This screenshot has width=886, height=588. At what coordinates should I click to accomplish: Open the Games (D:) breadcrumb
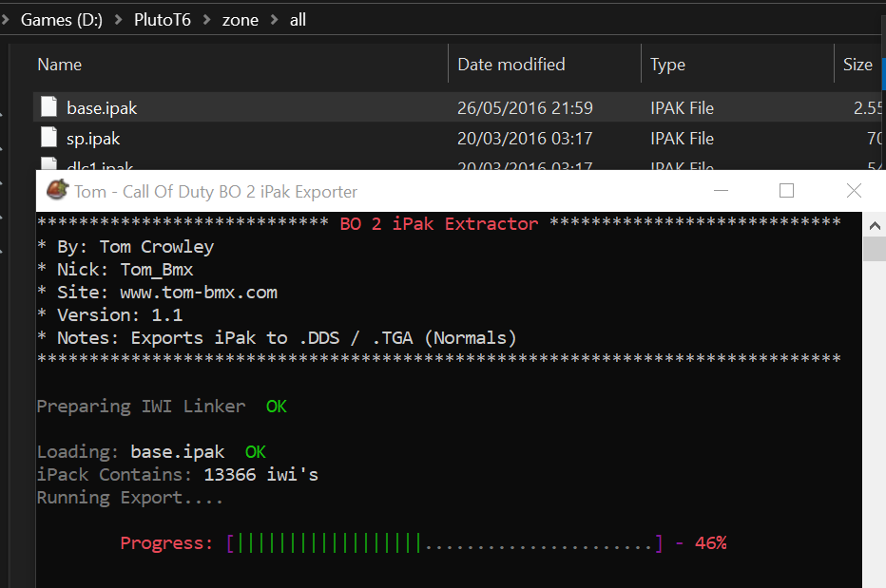pyautogui.click(x=62, y=20)
